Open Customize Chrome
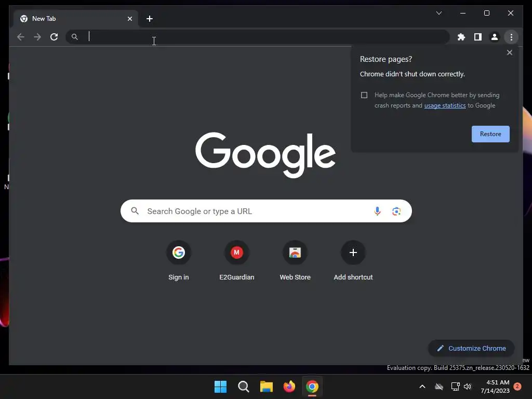Viewport: 532px width, 399px height. coord(471,348)
